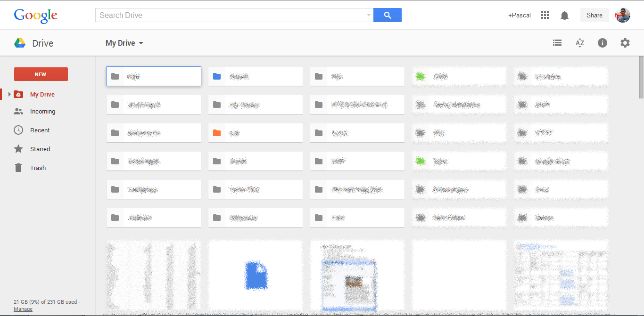Click the Manage storage link
Viewport: 644px width, 316px height.
23,309
